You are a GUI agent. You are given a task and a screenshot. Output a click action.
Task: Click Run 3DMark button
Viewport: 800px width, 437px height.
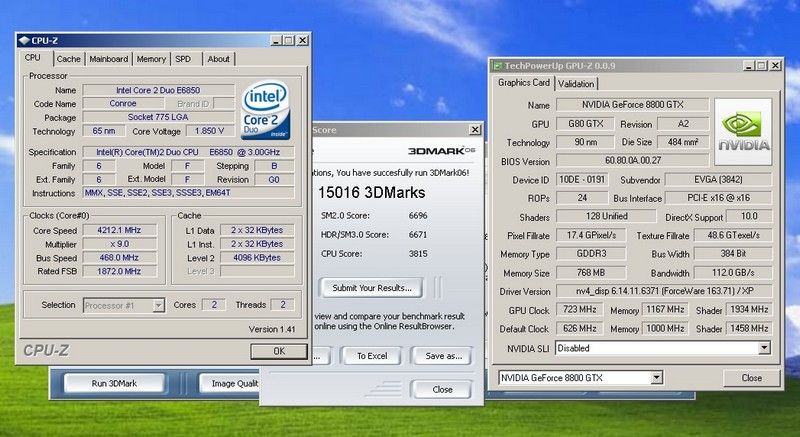[x=114, y=383]
